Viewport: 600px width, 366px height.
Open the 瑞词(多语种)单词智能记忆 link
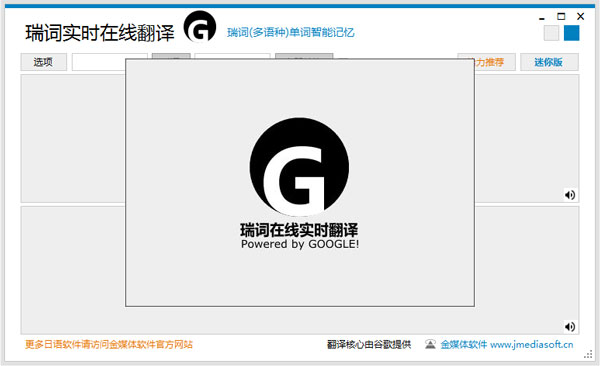pos(291,33)
